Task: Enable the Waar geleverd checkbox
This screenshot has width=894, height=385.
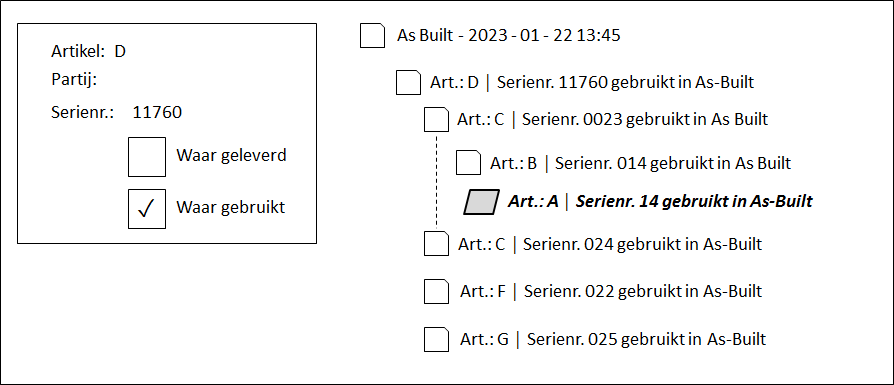Action: click(x=147, y=157)
